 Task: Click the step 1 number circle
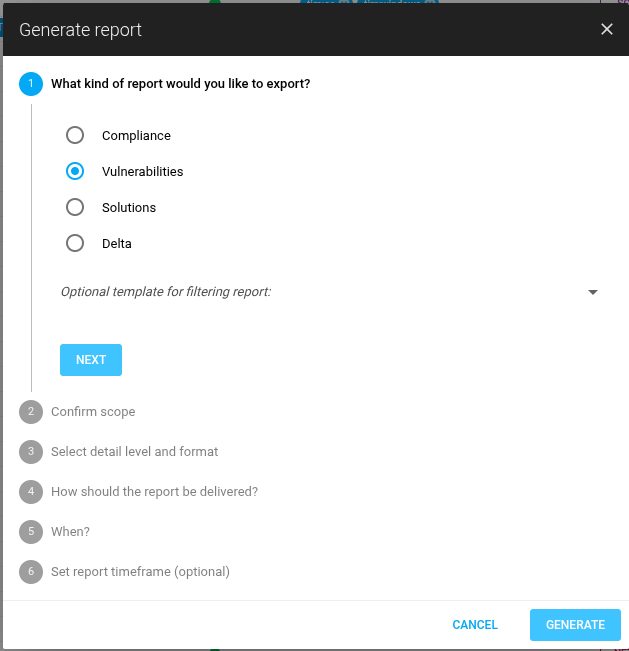point(31,84)
